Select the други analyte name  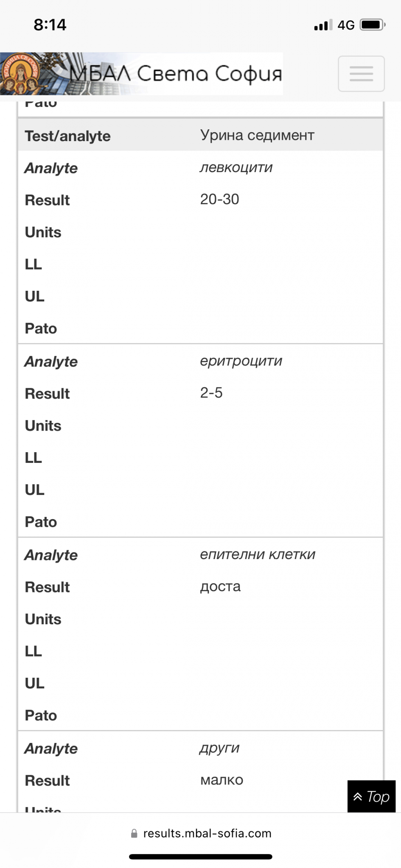click(220, 748)
